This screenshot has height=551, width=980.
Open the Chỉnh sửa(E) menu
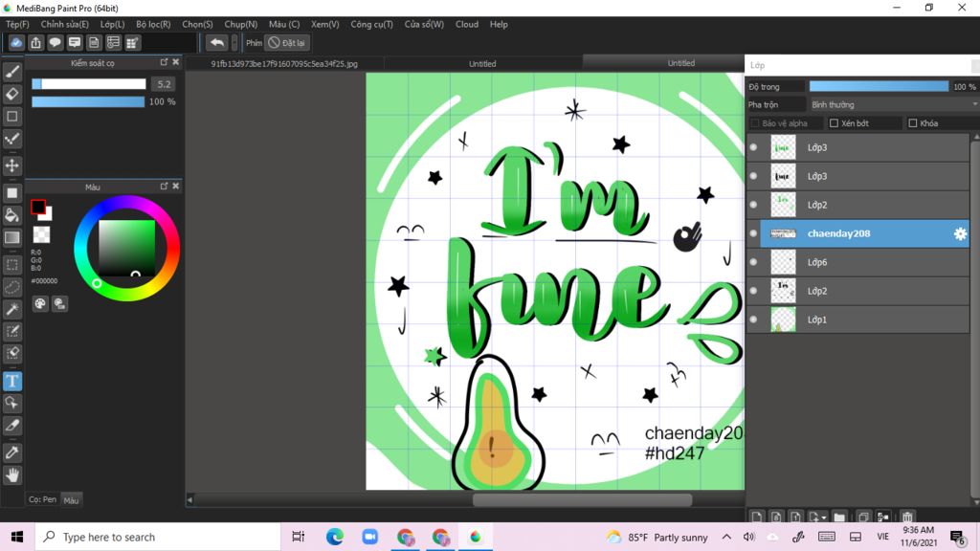coord(64,24)
